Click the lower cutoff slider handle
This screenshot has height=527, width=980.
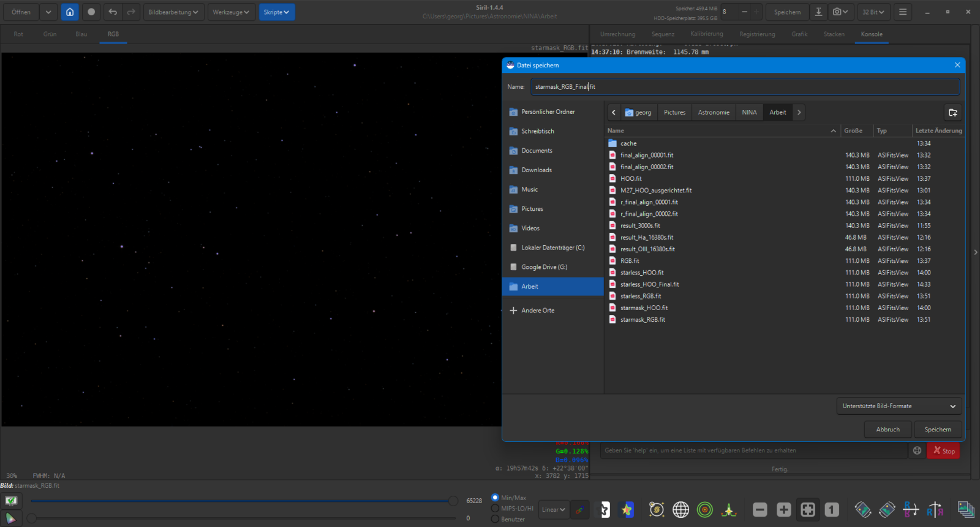tap(32, 518)
